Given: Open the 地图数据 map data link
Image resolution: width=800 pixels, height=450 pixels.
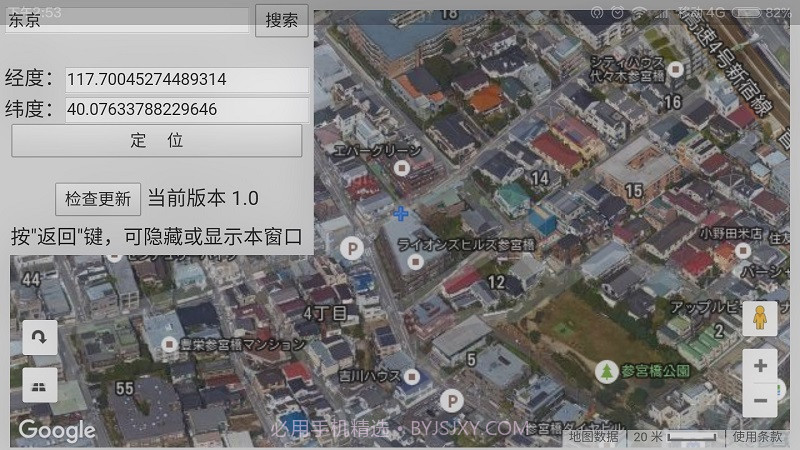Looking at the screenshot, I should pyautogui.click(x=594, y=436).
